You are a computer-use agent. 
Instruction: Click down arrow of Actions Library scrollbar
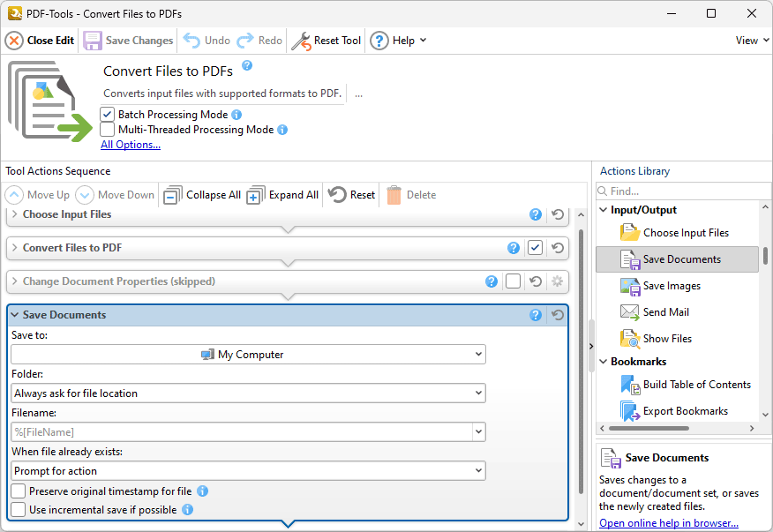pyautogui.click(x=765, y=416)
